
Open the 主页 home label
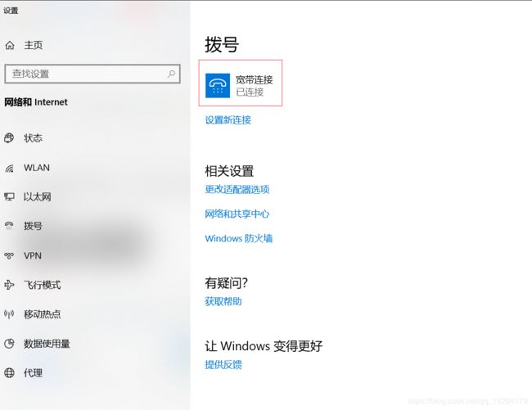tap(33, 45)
